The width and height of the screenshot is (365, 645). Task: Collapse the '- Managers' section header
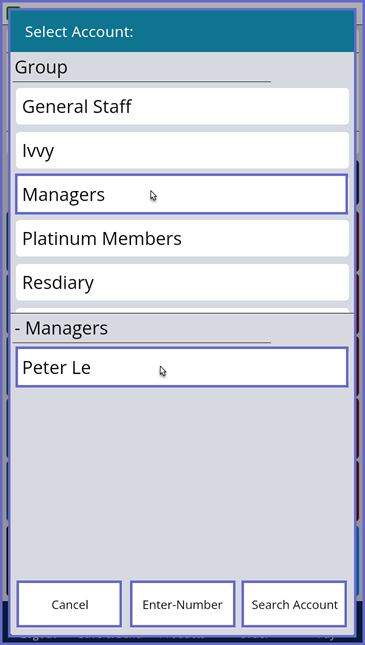(x=61, y=328)
